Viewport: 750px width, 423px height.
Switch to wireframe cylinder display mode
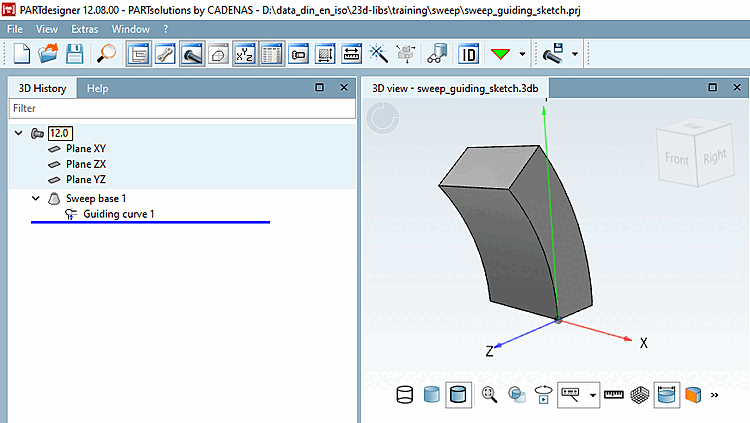point(405,395)
